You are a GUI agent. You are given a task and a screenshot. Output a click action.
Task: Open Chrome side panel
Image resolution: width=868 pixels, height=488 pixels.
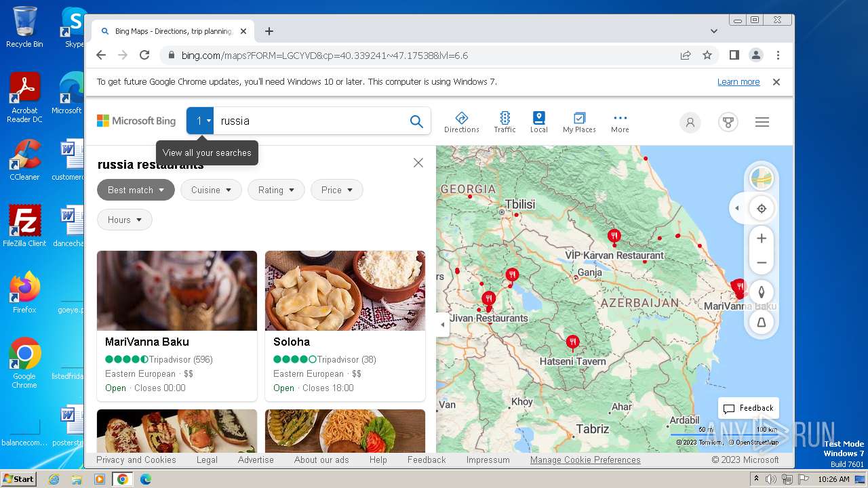point(734,56)
